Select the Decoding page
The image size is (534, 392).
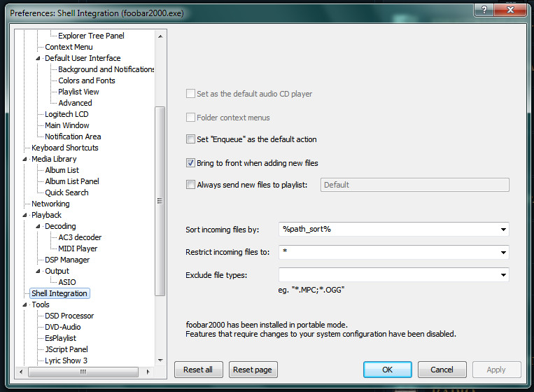[60, 226]
